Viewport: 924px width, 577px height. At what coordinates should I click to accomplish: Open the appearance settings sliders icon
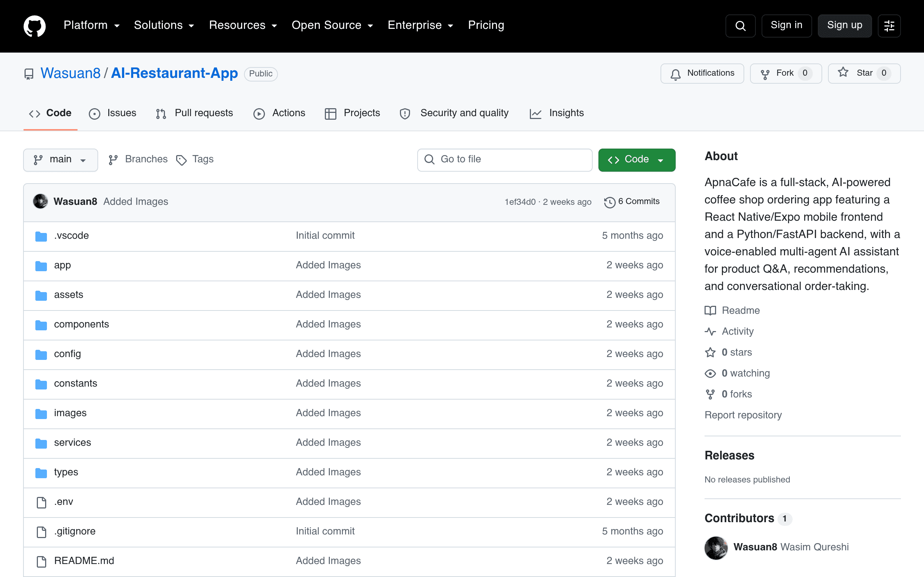click(889, 26)
